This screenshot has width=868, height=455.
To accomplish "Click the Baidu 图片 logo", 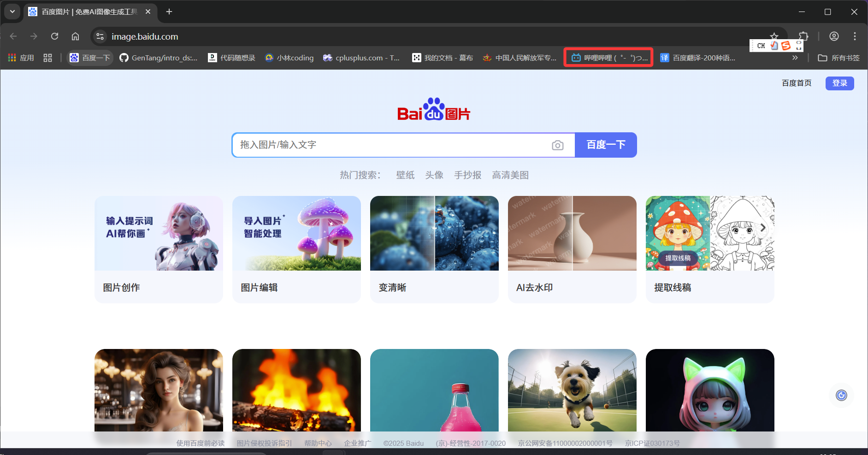I will pos(434,110).
